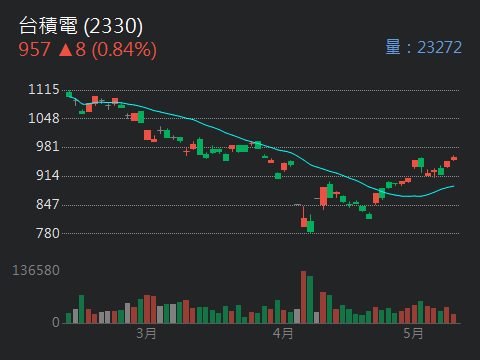Click the 914 price axis label
This screenshot has height=360, width=480.
[x=48, y=175]
